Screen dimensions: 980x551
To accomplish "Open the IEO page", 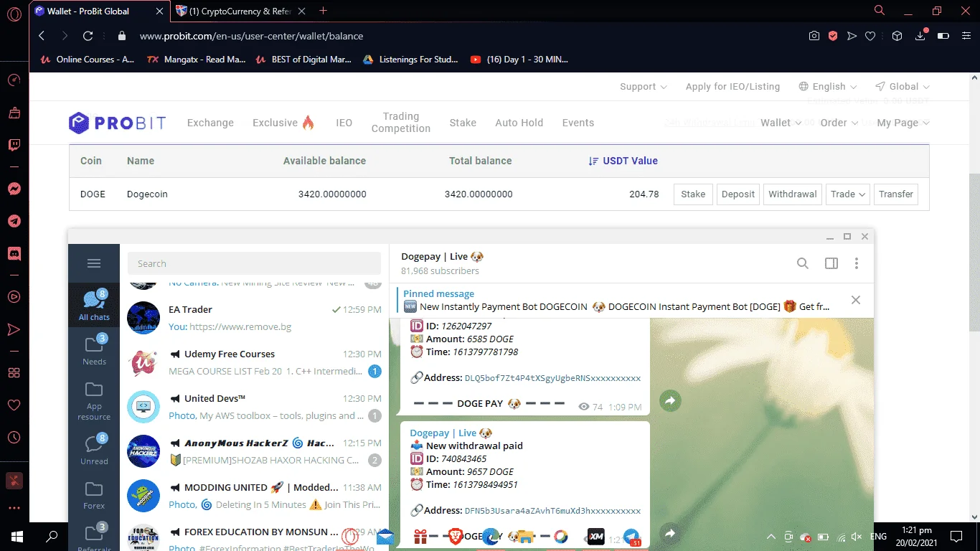I will (x=344, y=123).
